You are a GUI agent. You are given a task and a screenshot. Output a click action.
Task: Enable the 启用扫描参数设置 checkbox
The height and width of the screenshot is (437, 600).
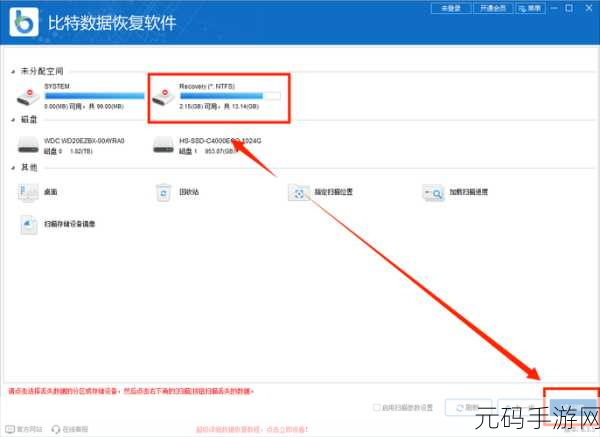click(377, 408)
